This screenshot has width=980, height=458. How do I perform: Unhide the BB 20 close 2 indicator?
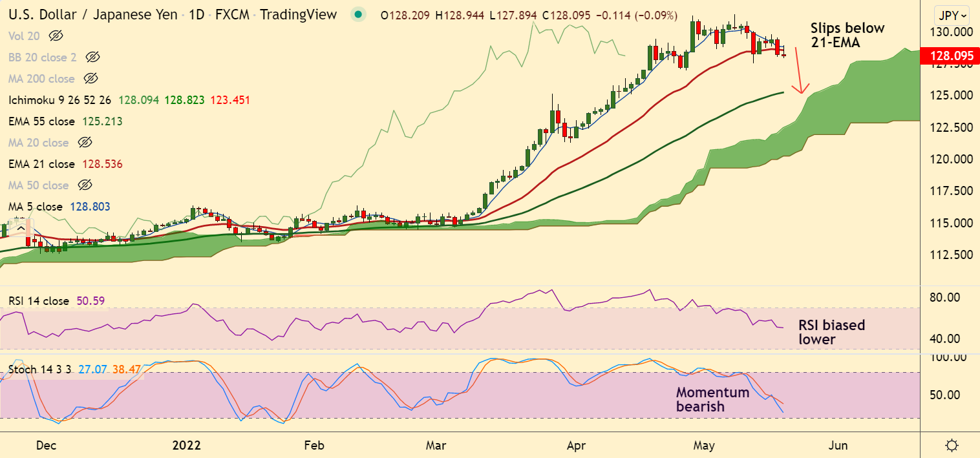[92, 57]
